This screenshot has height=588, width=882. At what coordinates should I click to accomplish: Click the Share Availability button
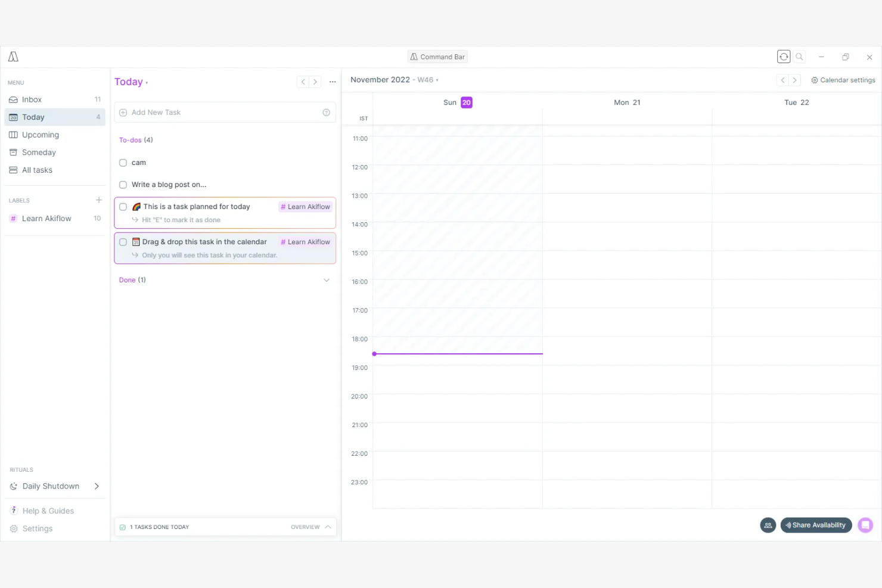click(x=816, y=525)
